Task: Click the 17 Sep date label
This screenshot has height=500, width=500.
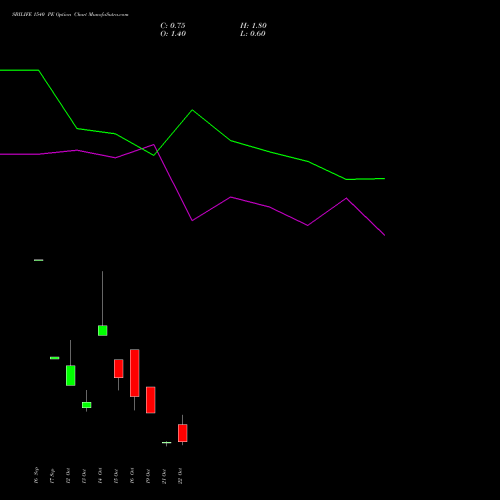Action: (x=52, y=476)
